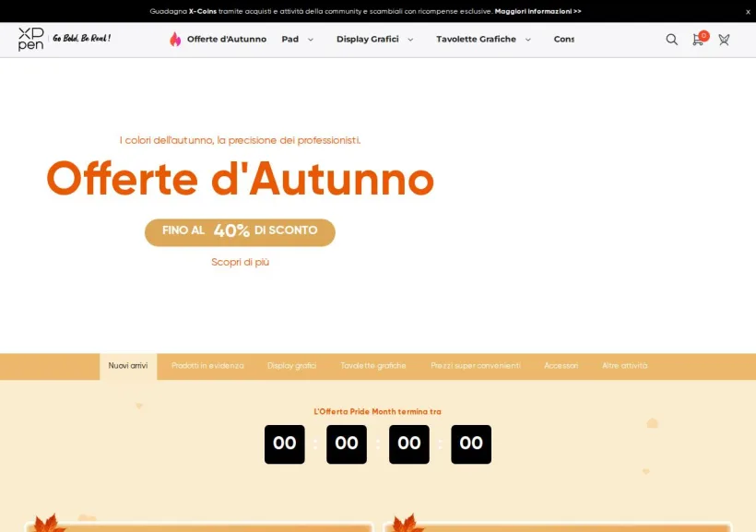756x532 pixels.
Task: Open the Pad menu
Action: pos(290,39)
